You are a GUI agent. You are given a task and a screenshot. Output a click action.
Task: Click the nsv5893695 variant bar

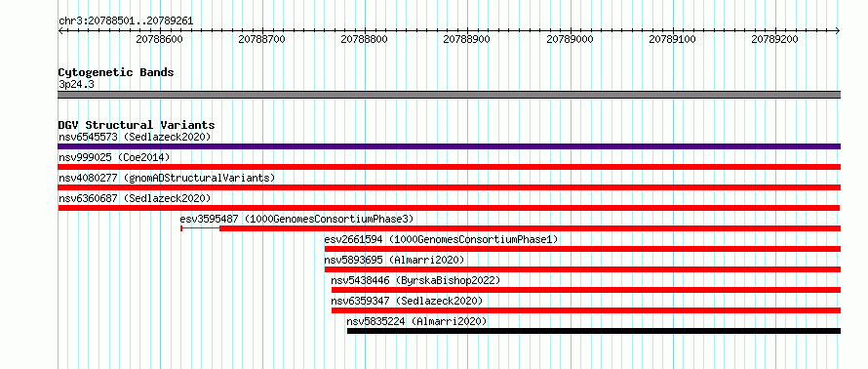click(x=582, y=269)
